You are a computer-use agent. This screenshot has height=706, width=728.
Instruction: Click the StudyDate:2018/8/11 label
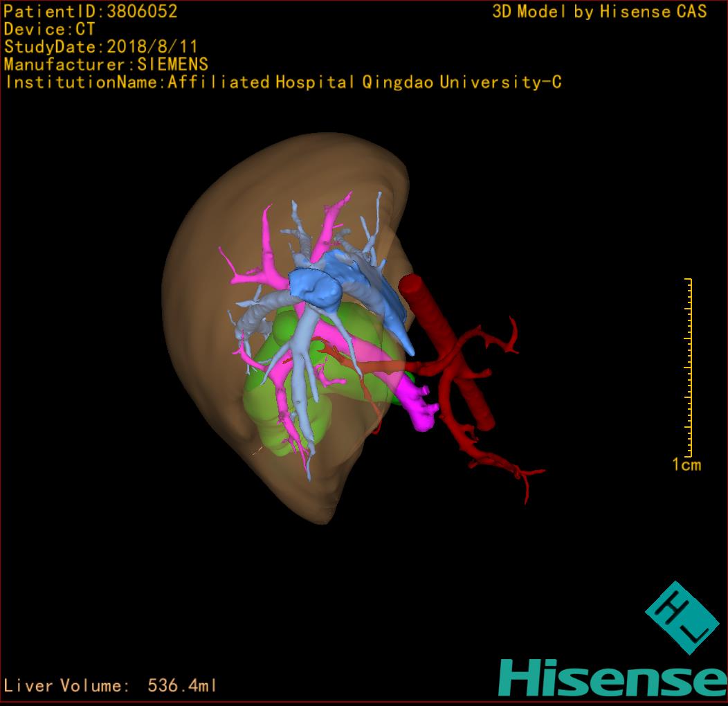pyautogui.click(x=101, y=47)
